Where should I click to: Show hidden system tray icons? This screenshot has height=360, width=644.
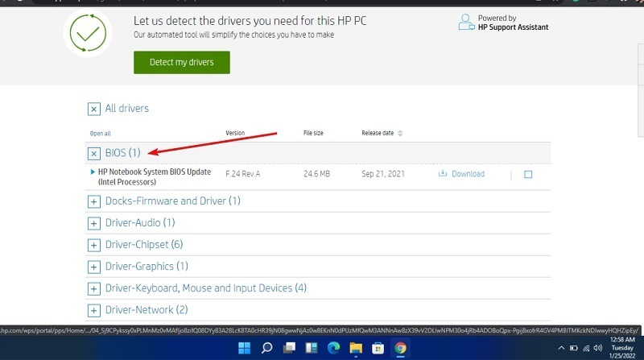[561, 348]
